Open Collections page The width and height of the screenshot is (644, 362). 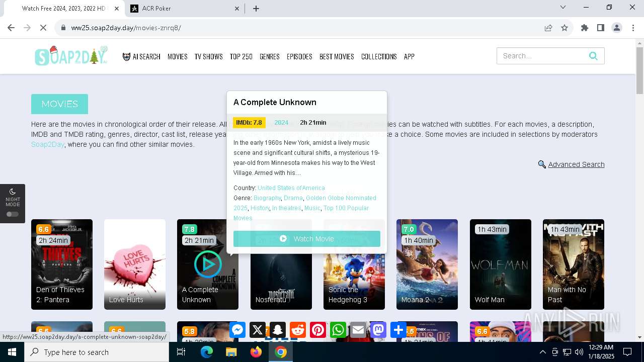[x=379, y=56]
